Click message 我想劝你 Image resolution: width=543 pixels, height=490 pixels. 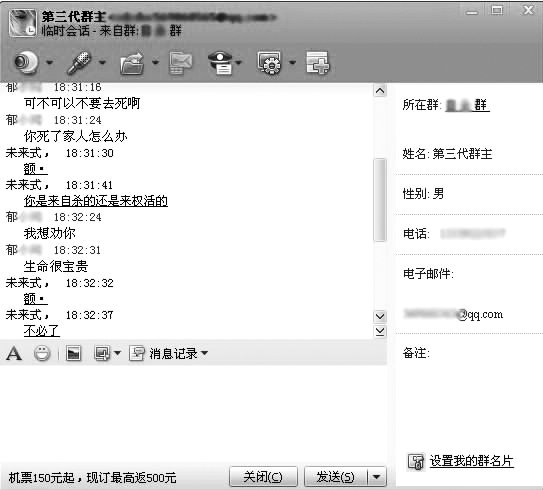(x=50, y=233)
